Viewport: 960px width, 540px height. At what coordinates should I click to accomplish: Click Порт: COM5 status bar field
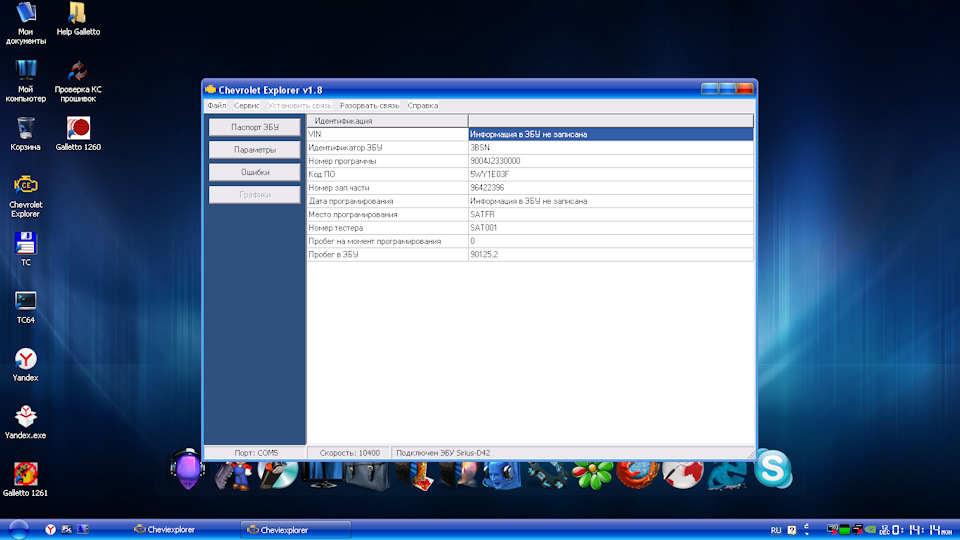[255, 453]
